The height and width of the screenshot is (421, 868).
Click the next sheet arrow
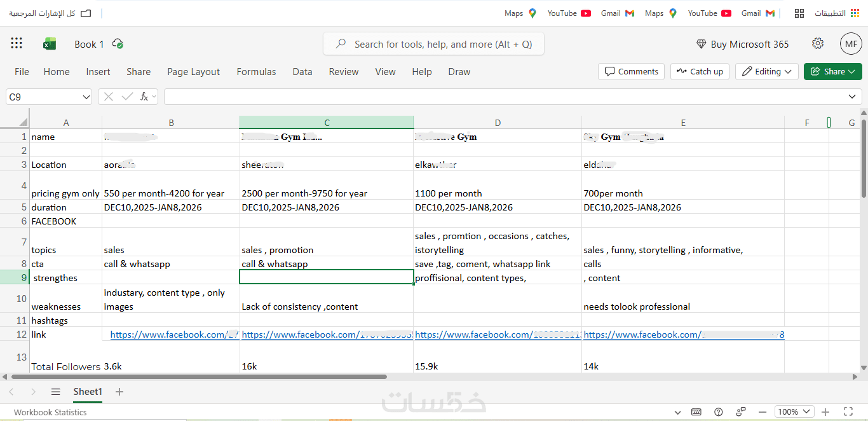33,392
